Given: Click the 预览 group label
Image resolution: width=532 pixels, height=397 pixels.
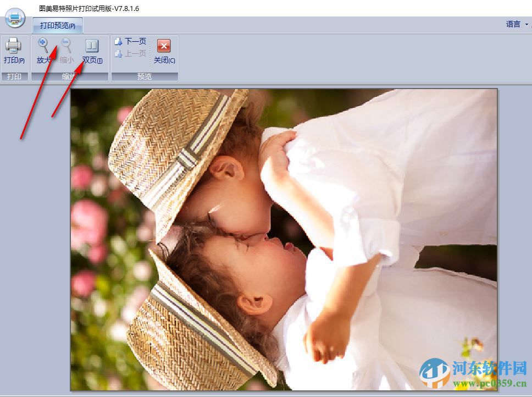Looking at the screenshot, I should (145, 76).
